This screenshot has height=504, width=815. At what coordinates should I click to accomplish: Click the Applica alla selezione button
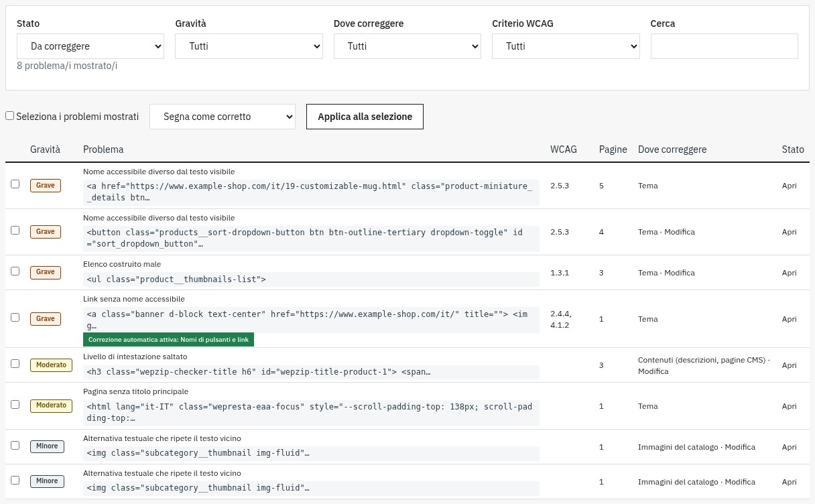365,117
